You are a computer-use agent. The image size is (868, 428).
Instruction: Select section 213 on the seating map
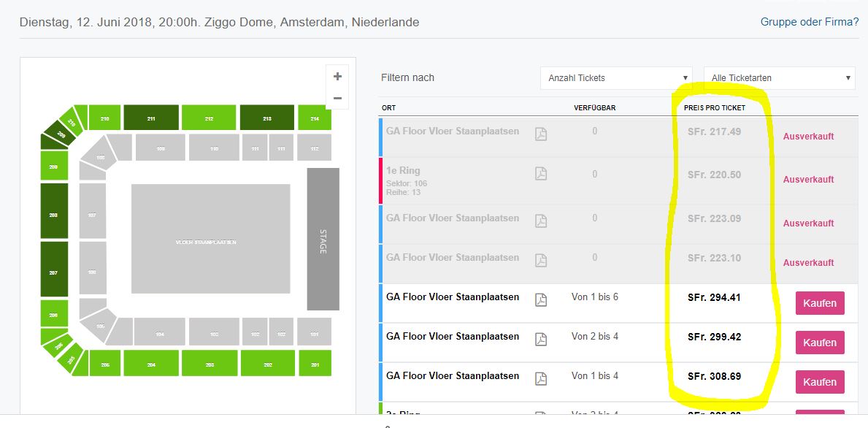click(x=267, y=118)
